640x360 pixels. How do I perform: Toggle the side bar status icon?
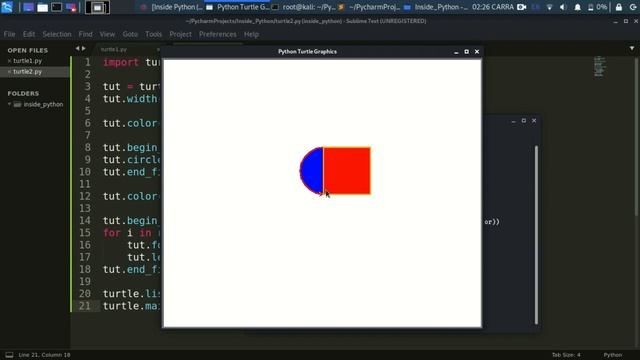tap(9, 355)
